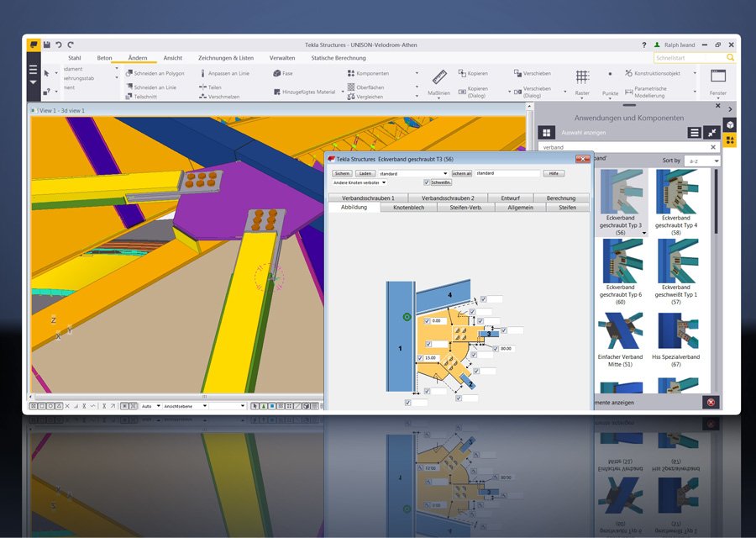
Task: Open Hinzugefügtes Material tool
Action: (x=304, y=92)
